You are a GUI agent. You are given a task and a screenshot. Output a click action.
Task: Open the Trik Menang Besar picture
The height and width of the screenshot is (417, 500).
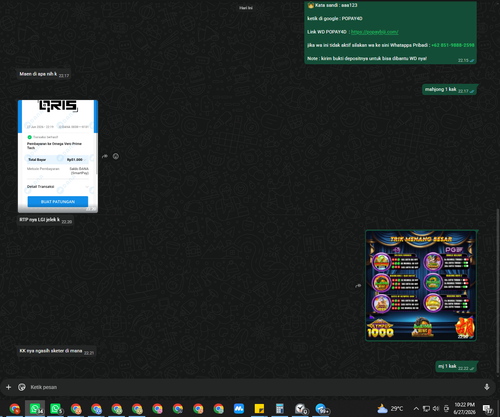point(421,286)
